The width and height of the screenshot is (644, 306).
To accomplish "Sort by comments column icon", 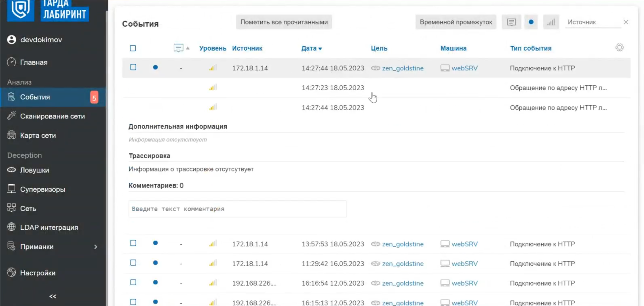I will [x=179, y=48].
